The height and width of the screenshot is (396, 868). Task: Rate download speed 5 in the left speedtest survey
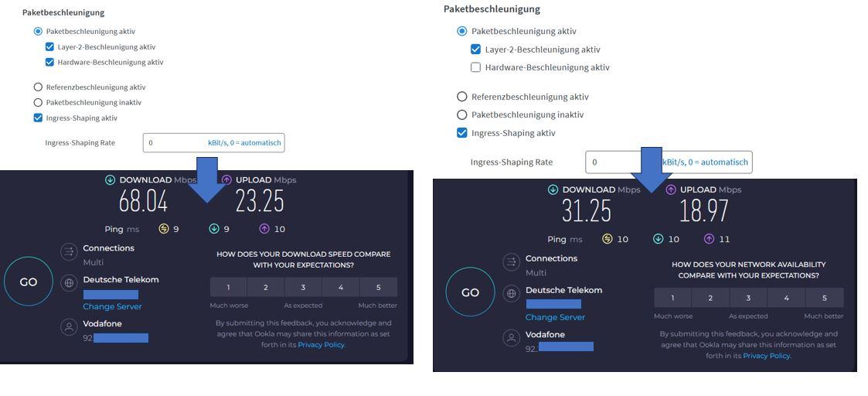point(378,288)
